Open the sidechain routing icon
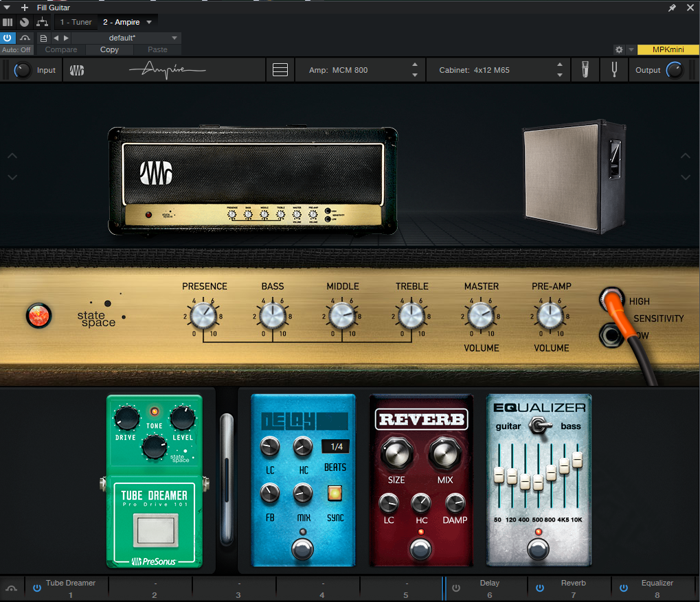The width and height of the screenshot is (700, 602). pyautogui.click(x=42, y=22)
